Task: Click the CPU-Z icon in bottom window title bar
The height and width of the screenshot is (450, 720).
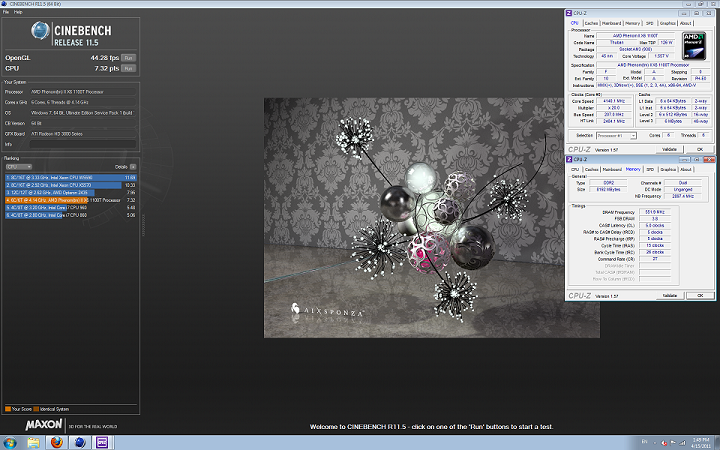Action: (x=569, y=159)
